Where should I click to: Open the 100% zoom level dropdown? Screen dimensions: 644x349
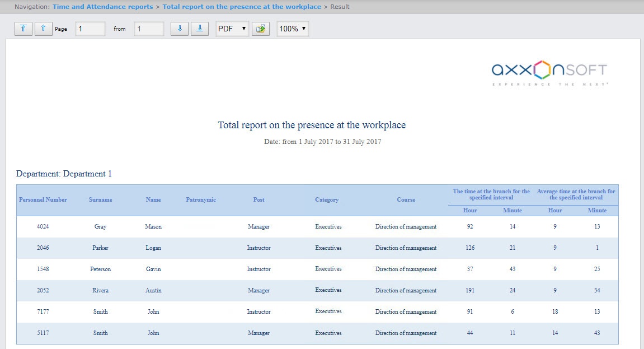pyautogui.click(x=293, y=29)
